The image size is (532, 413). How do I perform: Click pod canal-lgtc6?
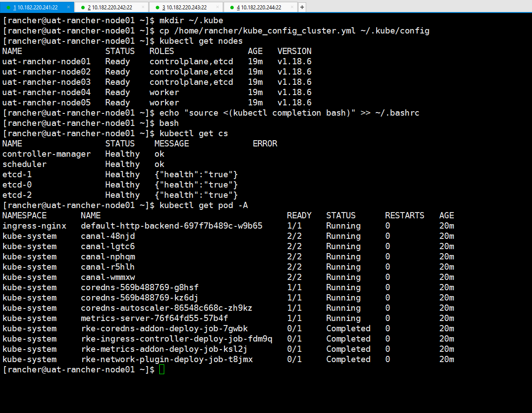[x=108, y=246]
